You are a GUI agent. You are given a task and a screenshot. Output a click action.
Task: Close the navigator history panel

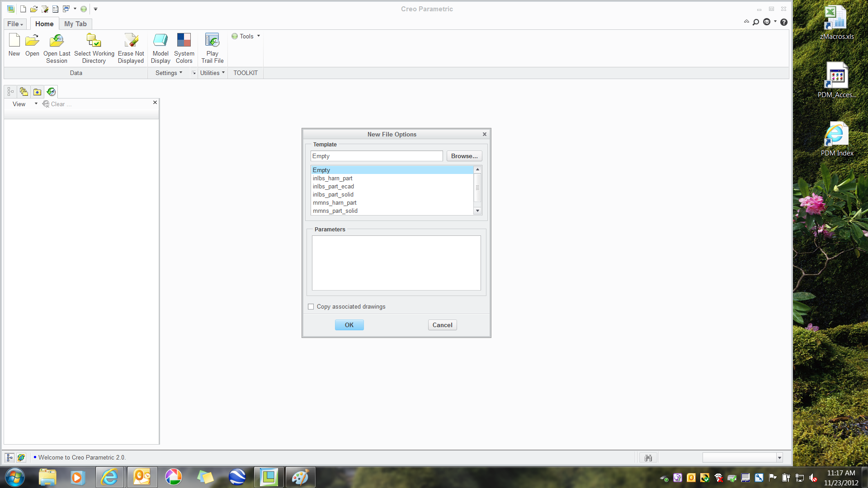(155, 103)
